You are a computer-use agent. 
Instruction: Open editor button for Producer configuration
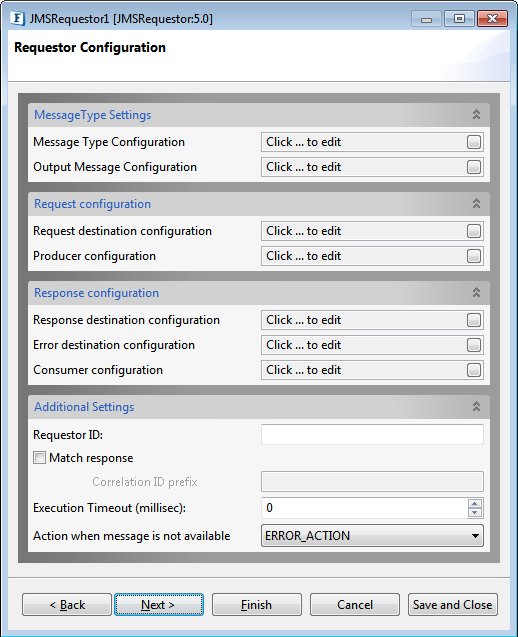[474, 256]
